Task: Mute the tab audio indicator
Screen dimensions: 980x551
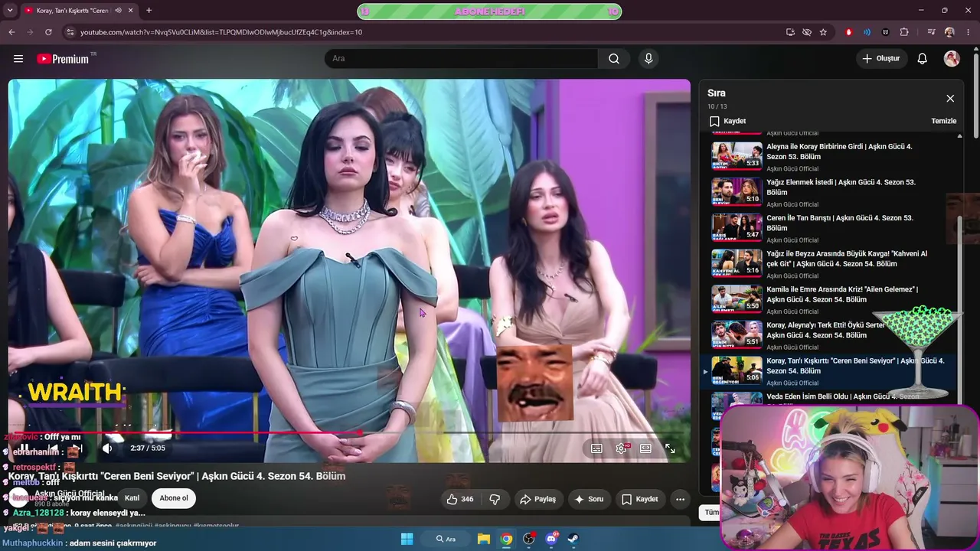Action: click(118, 11)
